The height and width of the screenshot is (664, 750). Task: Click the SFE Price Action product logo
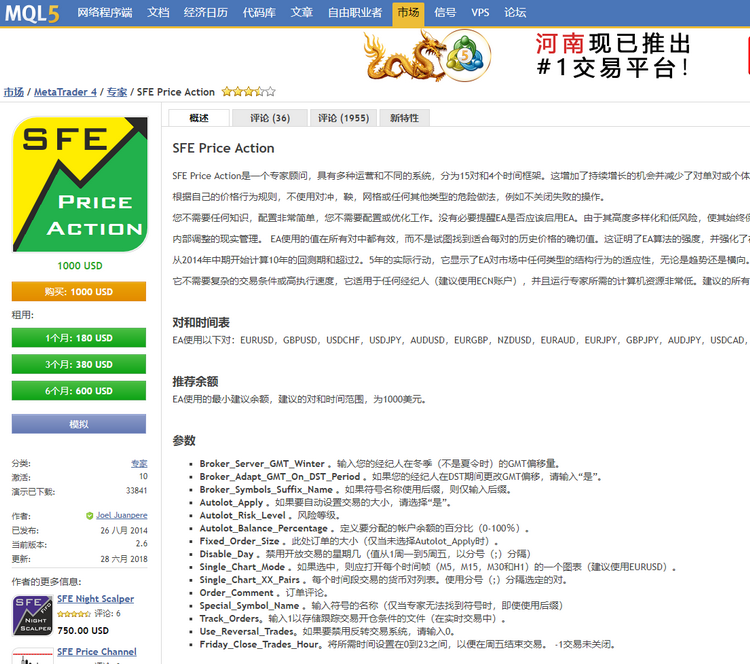(80, 185)
